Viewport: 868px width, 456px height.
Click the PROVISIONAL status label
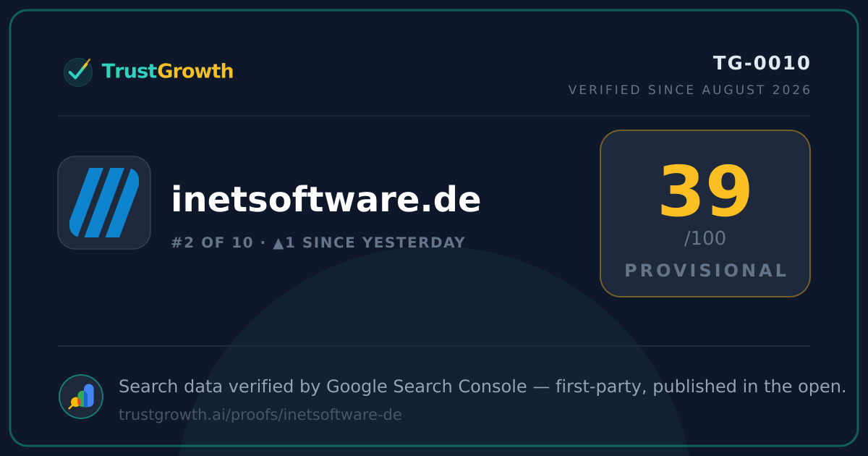(x=705, y=271)
